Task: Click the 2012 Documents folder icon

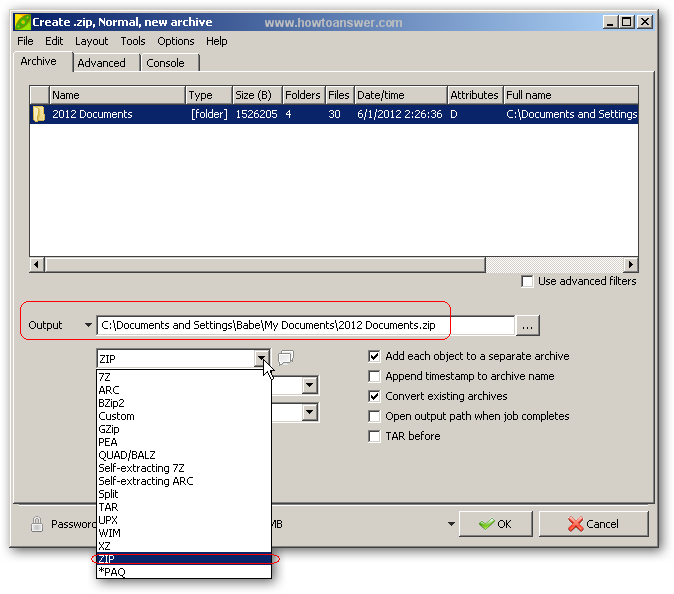Action: pyautogui.click(x=39, y=114)
